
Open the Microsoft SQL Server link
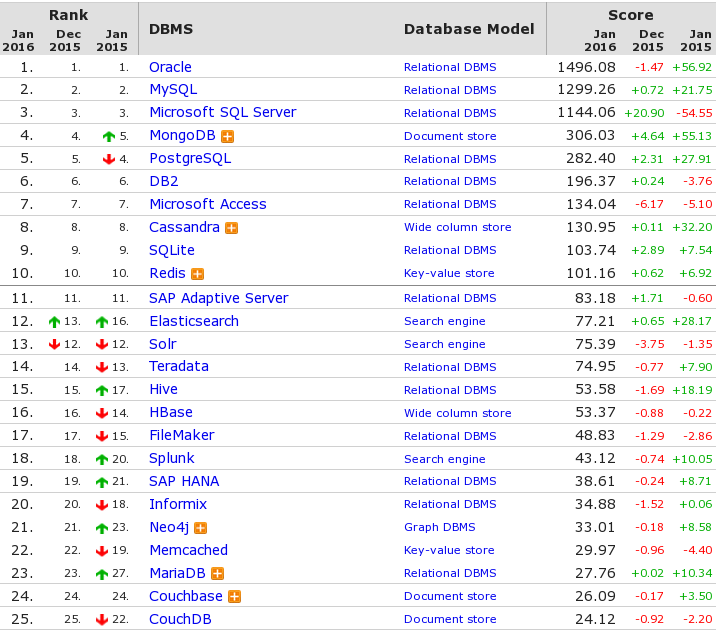[223, 113]
